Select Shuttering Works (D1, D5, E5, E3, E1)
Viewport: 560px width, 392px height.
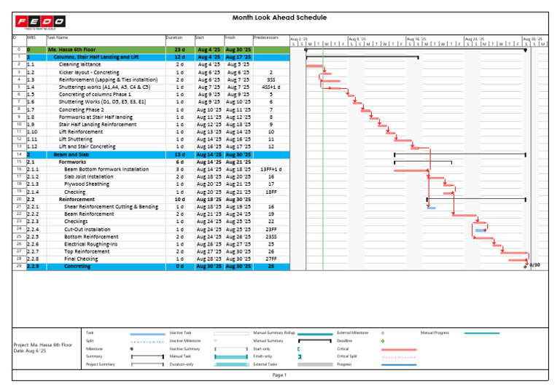coord(102,102)
